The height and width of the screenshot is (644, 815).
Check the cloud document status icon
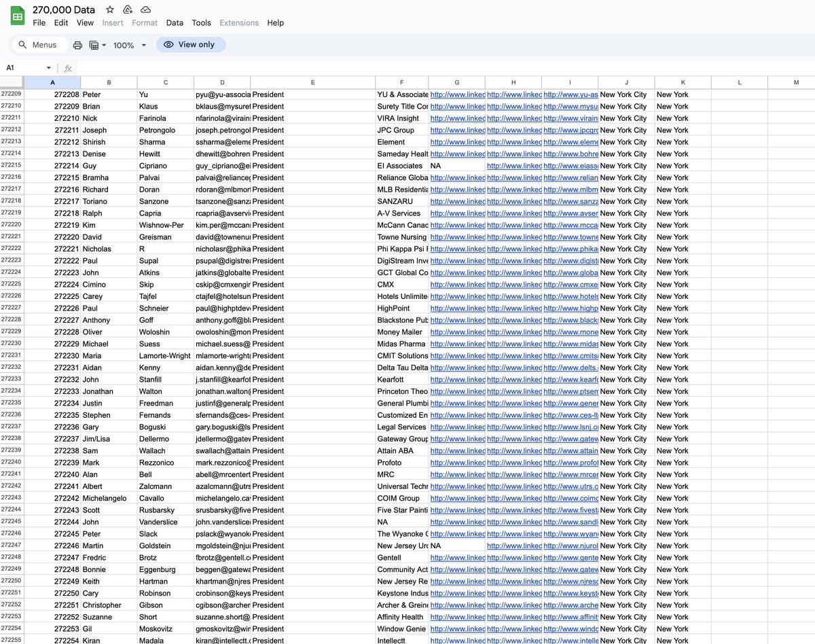click(x=145, y=10)
